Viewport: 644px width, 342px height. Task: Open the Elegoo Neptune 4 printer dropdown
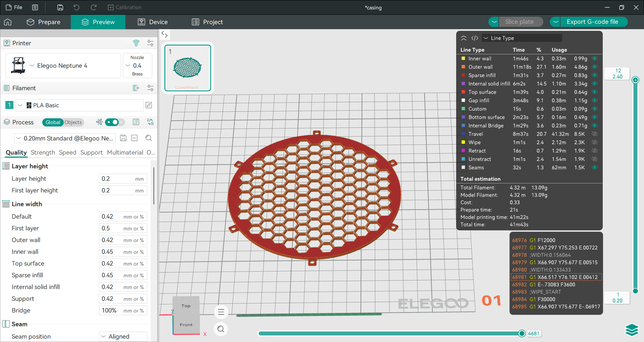tap(63, 66)
